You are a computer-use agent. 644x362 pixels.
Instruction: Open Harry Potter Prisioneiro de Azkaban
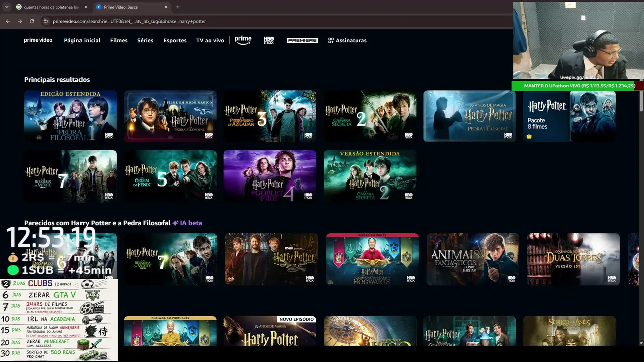tap(270, 116)
